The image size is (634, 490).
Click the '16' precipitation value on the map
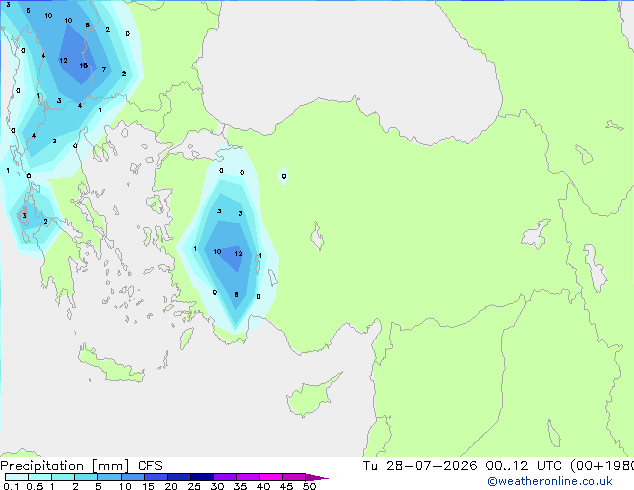pos(84,65)
